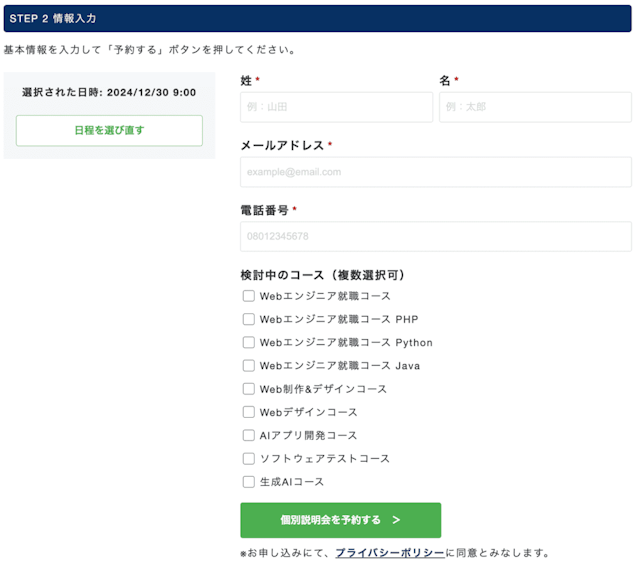Click the 日程を選び直す button
This screenshot has height=570, width=640.
coord(109,131)
